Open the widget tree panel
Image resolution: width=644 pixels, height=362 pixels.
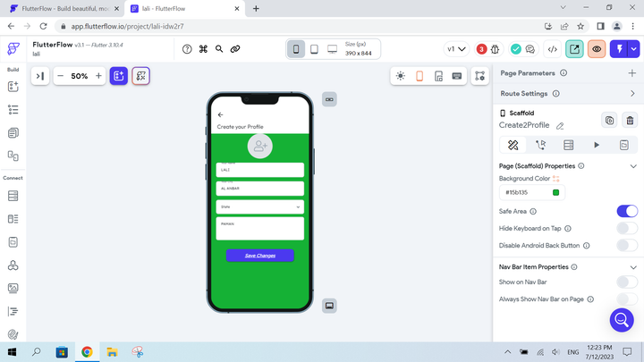tap(13, 110)
